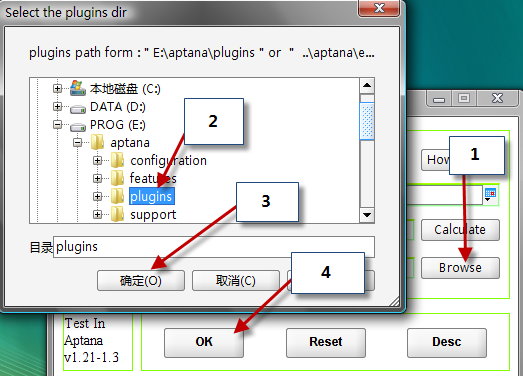This screenshot has height=376, width=523.
Task: Click the 目录 directory text field
Action: [x=214, y=247]
